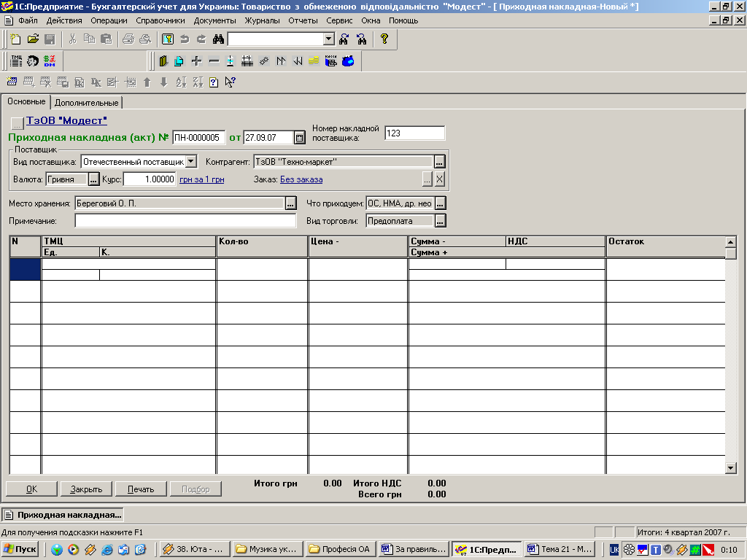
Task: Open the Контрагент selection button
Action: (x=439, y=162)
